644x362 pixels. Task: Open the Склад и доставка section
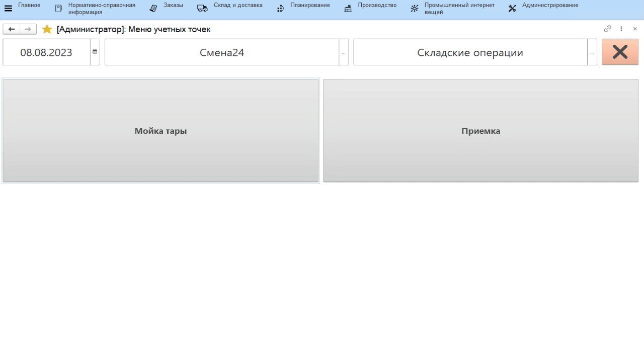[237, 6]
